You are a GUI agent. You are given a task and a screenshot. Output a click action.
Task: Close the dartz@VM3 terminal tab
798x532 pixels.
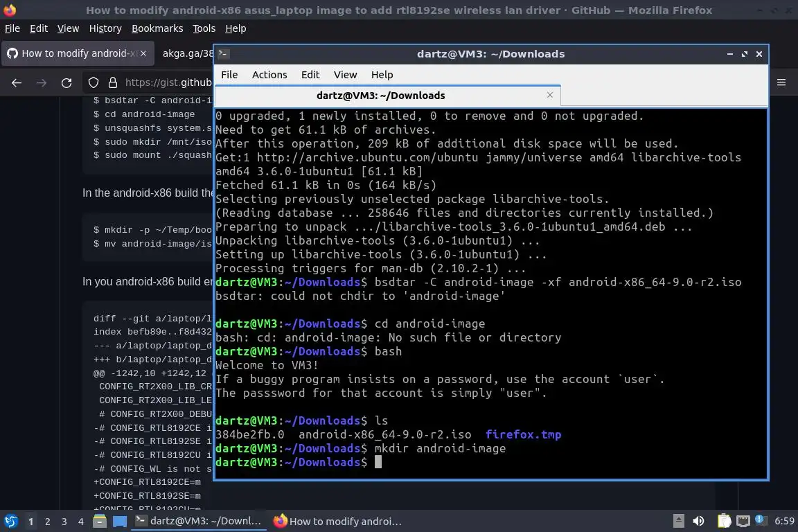coord(549,95)
